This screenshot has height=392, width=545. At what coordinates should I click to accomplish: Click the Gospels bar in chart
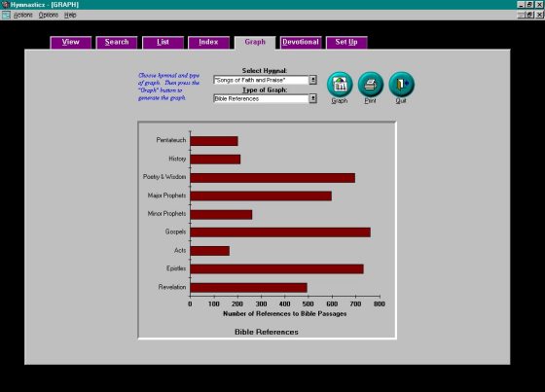click(280, 232)
